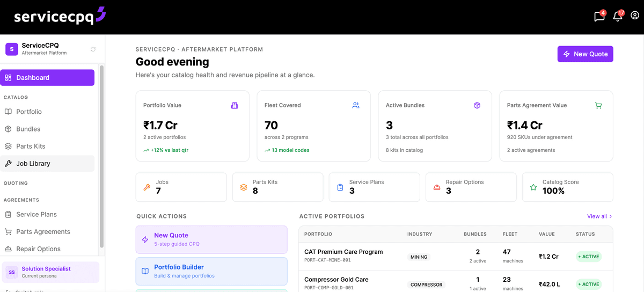Screen dimensions: 644x292
Task: Open the chat messages icon with badge 4
Action: click(x=599, y=16)
